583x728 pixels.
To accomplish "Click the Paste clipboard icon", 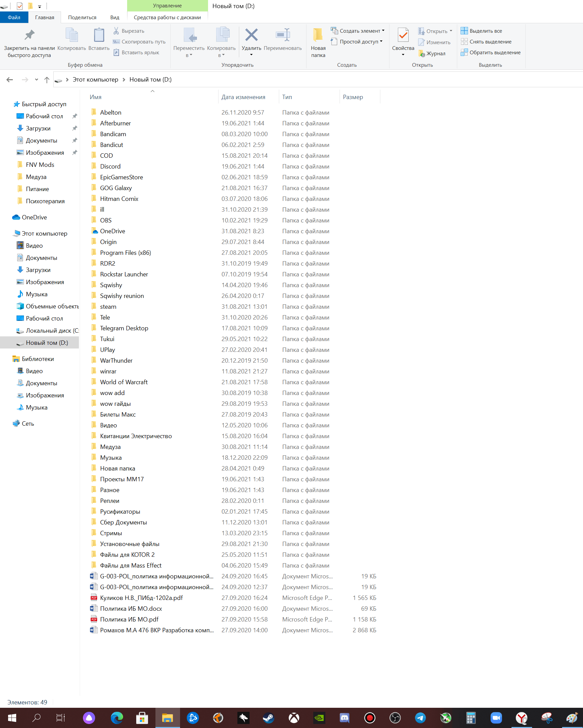I will [99, 35].
